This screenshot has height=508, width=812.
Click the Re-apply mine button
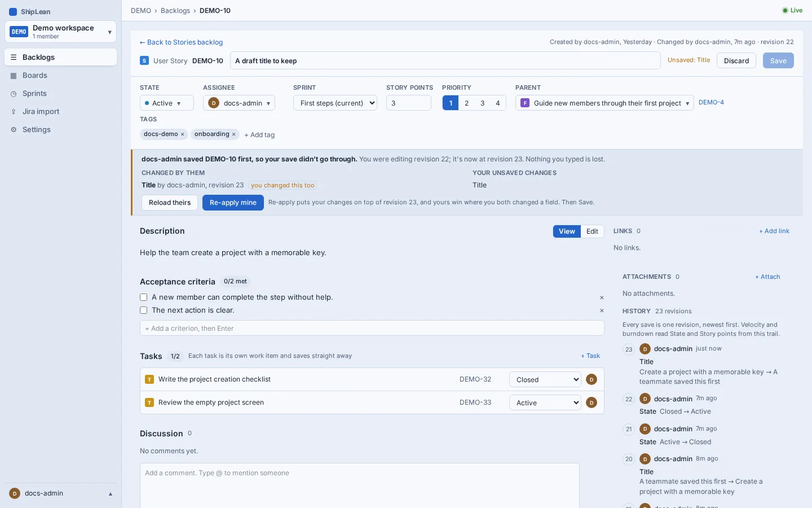tap(233, 203)
